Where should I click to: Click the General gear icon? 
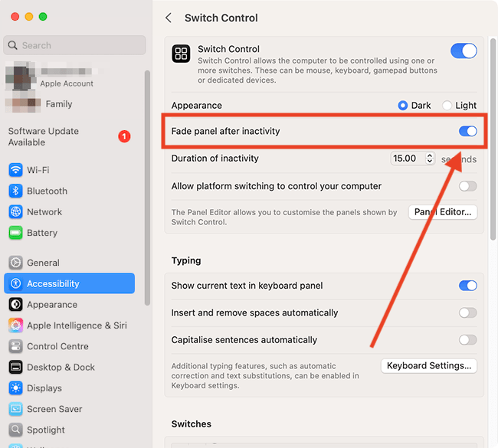tap(15, 263)
